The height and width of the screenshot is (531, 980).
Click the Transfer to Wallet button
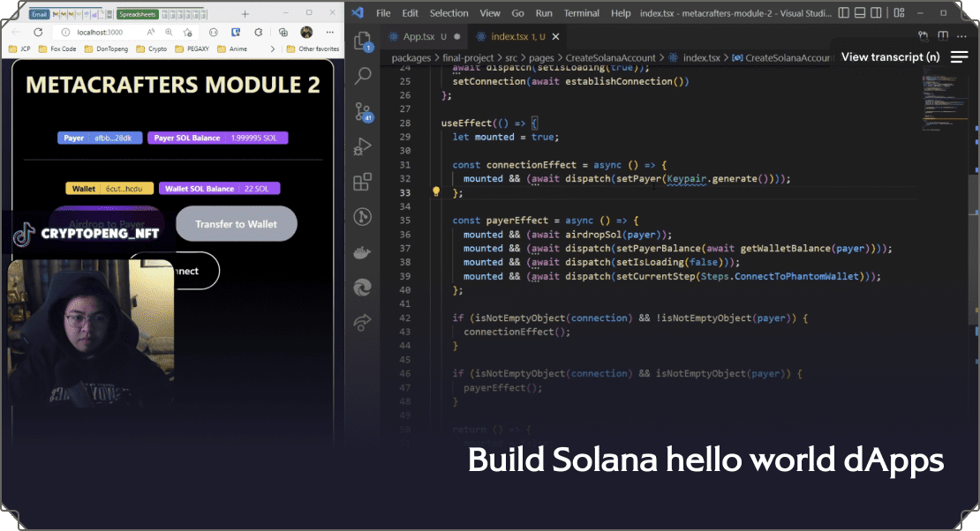tap(236, 224)
